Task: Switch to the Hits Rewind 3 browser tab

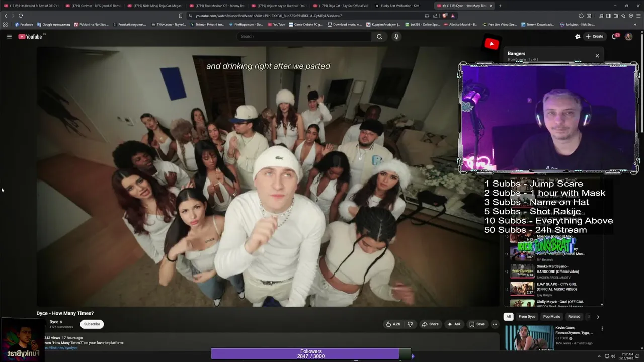Action: 31,6
